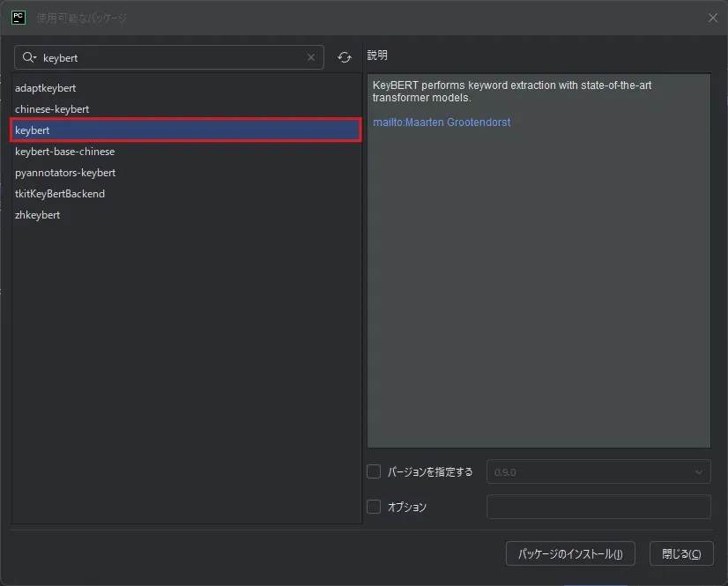This screenshot has height=586, width=728.
Task: Close the available packages dialog window
Action: click(x=713, y=18)
